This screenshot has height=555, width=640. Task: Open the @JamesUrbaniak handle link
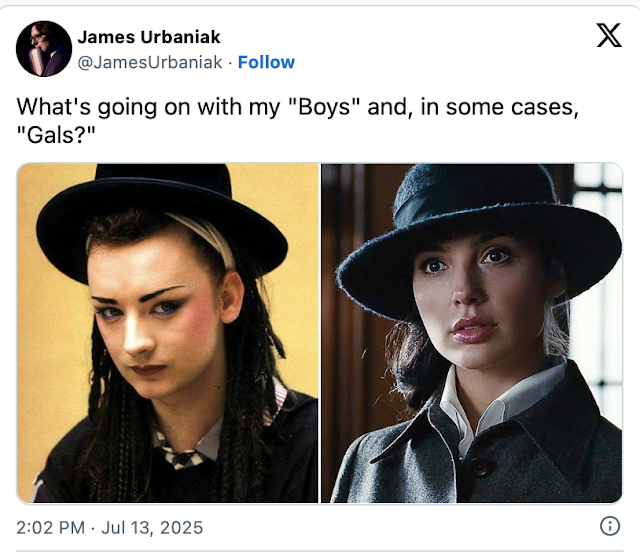coord(150,62)
